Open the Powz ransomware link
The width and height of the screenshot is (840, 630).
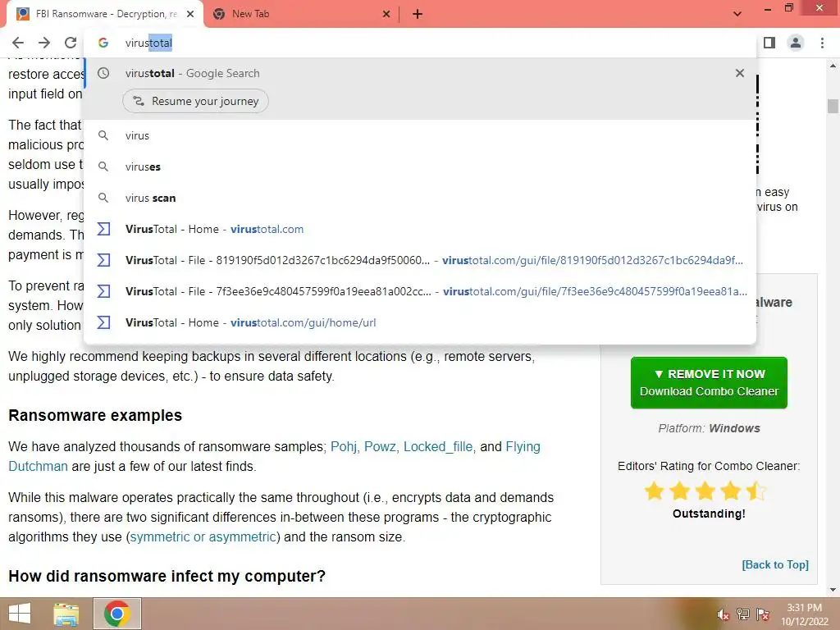380,446
